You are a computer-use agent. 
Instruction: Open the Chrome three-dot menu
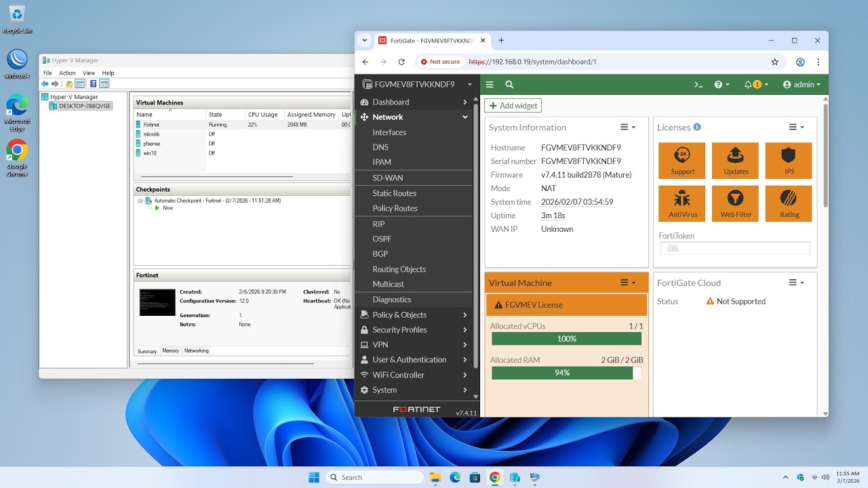click(818, 62)
